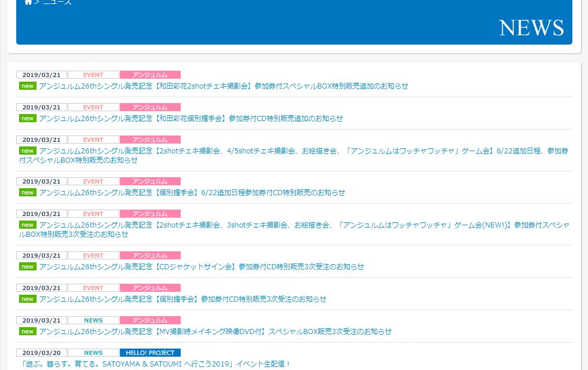The height and width of the screenshot is (370, 588).
Task: Open the 和田彩花個別握手会 CD追加 article
Action: 191,119
